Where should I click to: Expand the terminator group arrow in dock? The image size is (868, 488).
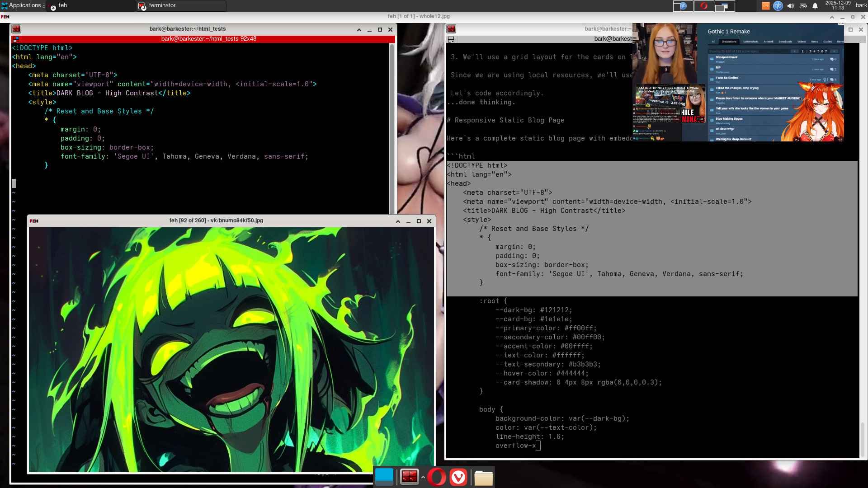point(423,477)
